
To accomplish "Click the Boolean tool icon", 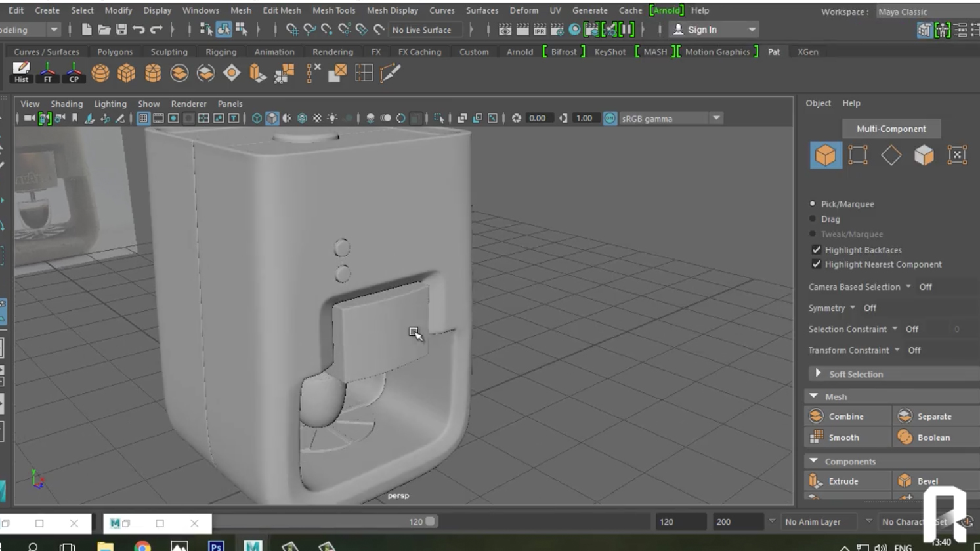I will pos(905,437).
